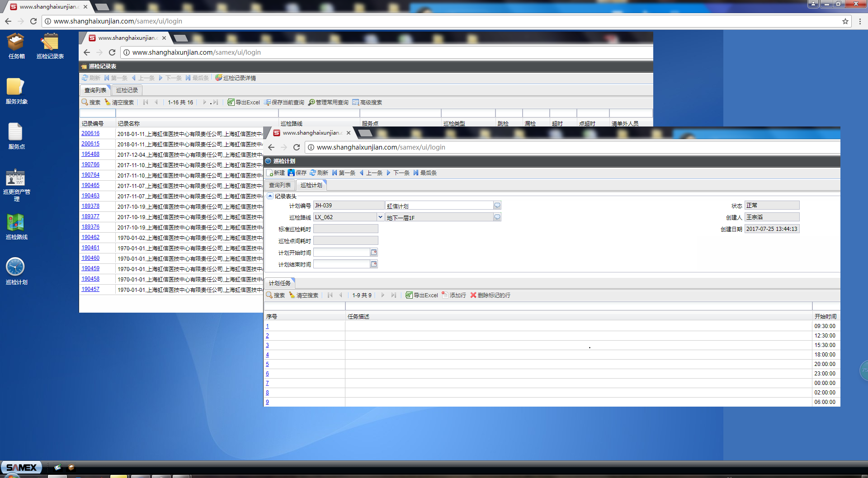Viewport: 868px width, 478px height.
Task: Switch to the 巡检记录 tab
Action: [x=127, y=90]
